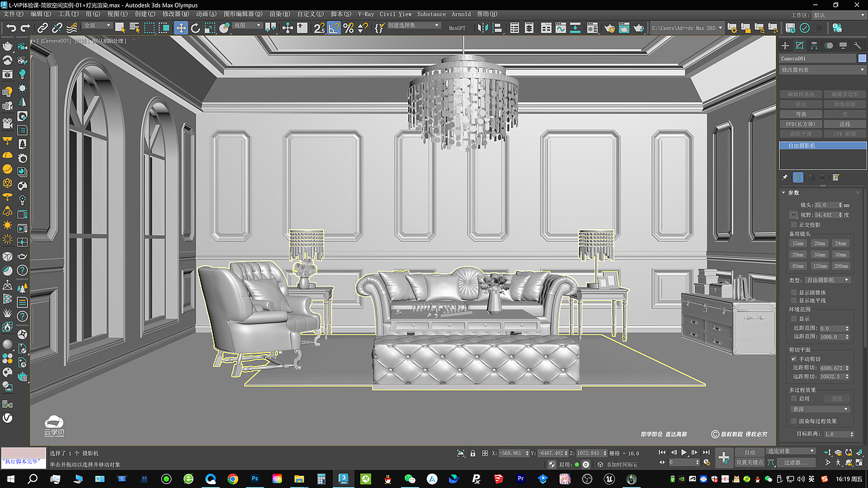Click the Configure Modifier Sets icon
This screenshot has width=868, height=488.
coord(836,178)
